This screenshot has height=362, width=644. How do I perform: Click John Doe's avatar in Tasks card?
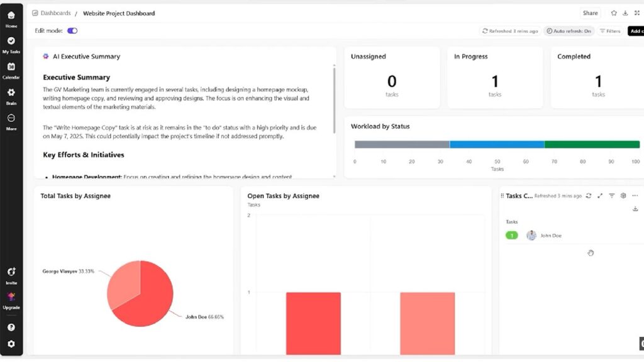pyautogui.click(x=531, y=235)
